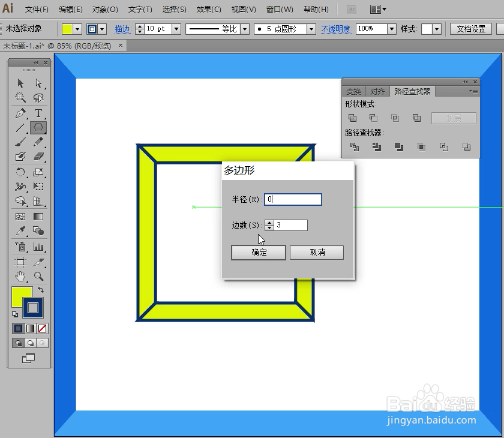Apply Divide in the Pathfinder panel

click(x=355, y=148)
